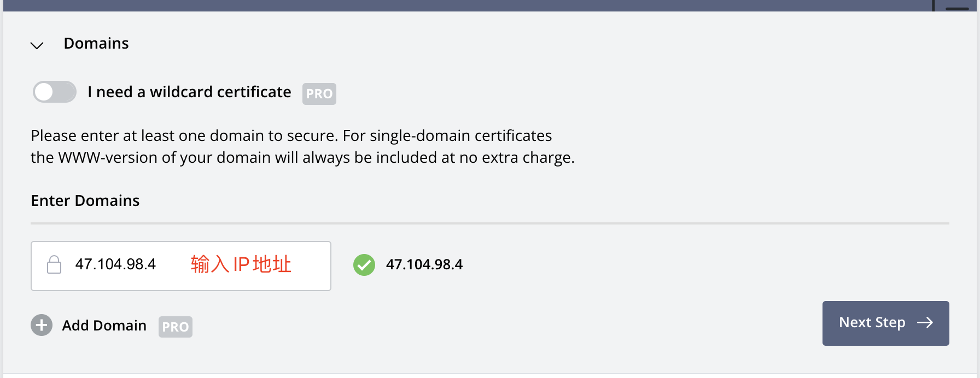Click the green checkmark validation icon

coord(364,265)
